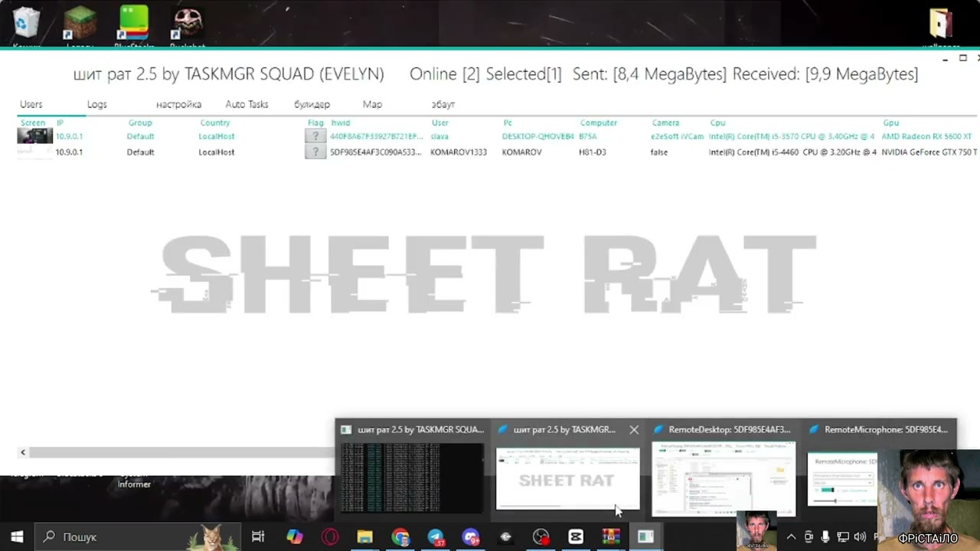Sort by the hwid column header
The height and width of the screenshot is (551, 980).
(x=340, y=122)
